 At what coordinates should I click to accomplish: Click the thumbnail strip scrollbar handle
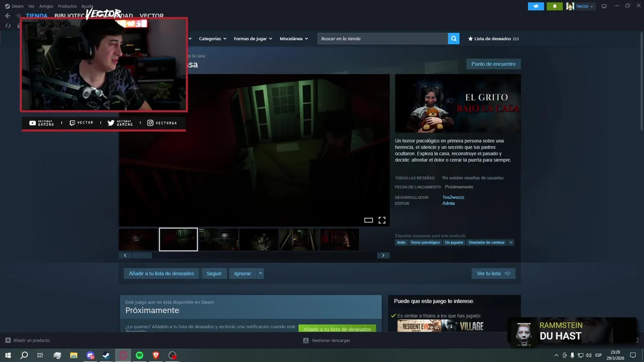tap(142, 255)
